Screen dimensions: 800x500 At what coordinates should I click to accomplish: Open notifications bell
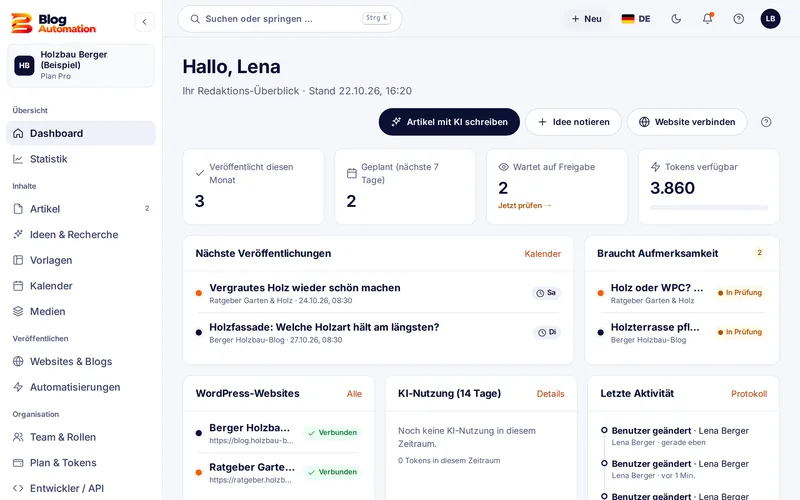[707, 19]
